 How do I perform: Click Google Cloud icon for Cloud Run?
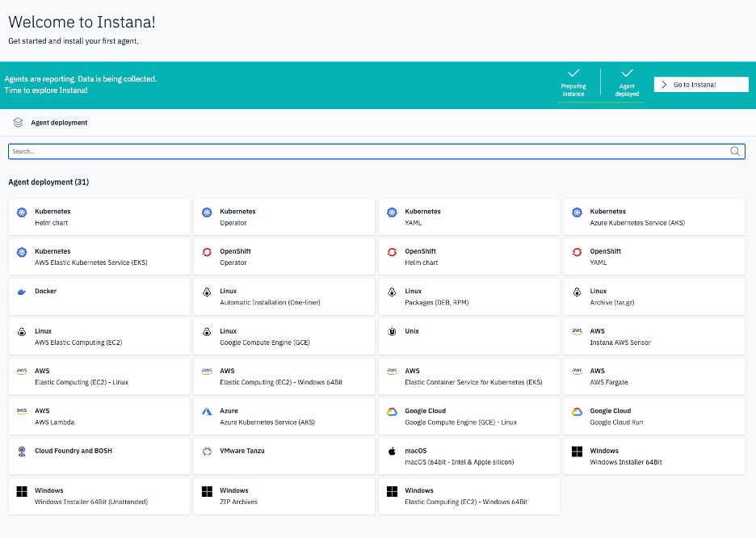[x=577, y=411]
